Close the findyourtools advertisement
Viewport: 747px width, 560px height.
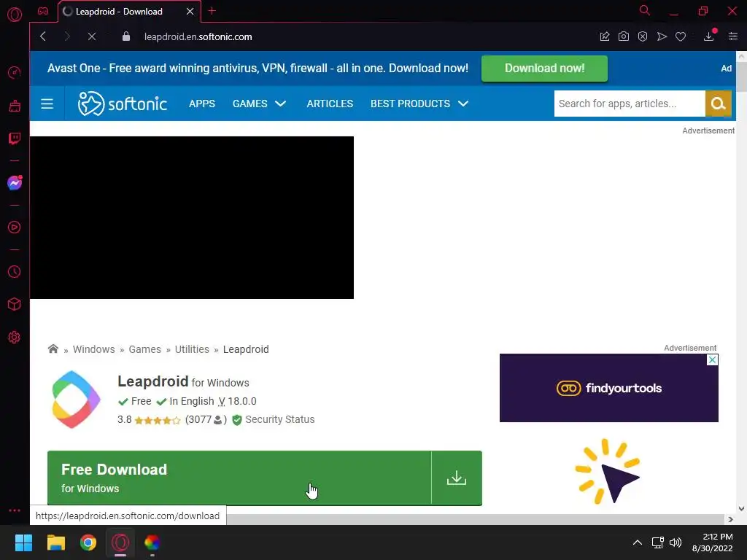pos(712,359)
